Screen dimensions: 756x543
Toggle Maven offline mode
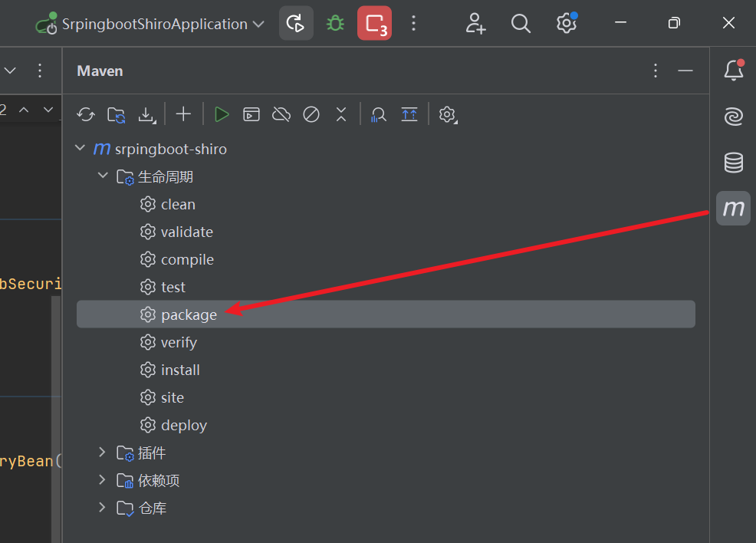tap(281, 115)
